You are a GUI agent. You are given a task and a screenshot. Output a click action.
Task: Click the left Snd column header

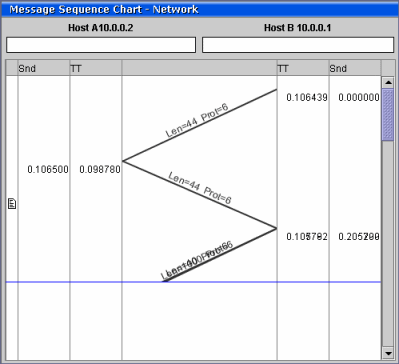tap(44, 68)
